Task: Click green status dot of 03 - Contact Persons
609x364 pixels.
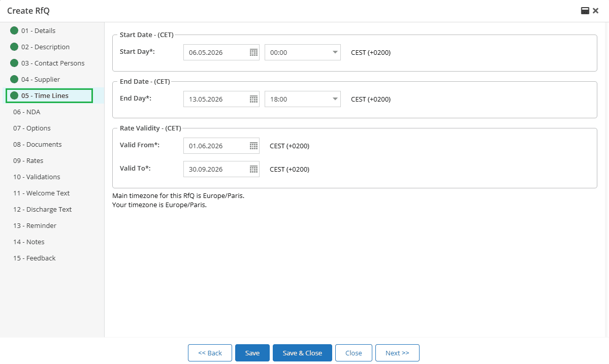Action: [x=14, y=63]
